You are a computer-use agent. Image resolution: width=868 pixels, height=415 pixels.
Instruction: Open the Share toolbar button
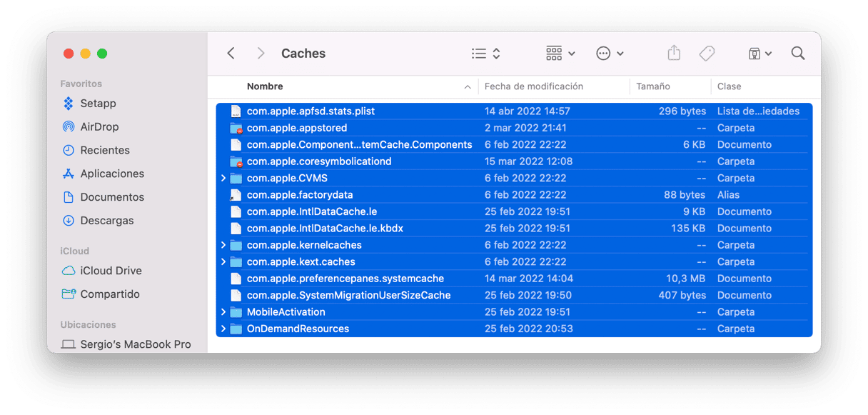(673, 54)
